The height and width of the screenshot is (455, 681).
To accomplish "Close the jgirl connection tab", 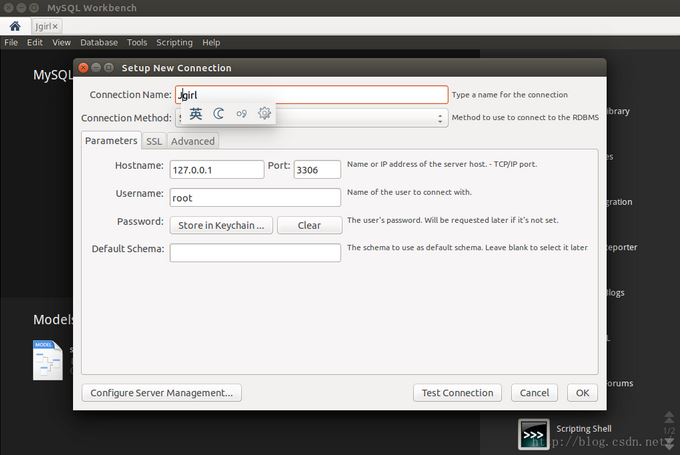I will [x=55, y=26].
